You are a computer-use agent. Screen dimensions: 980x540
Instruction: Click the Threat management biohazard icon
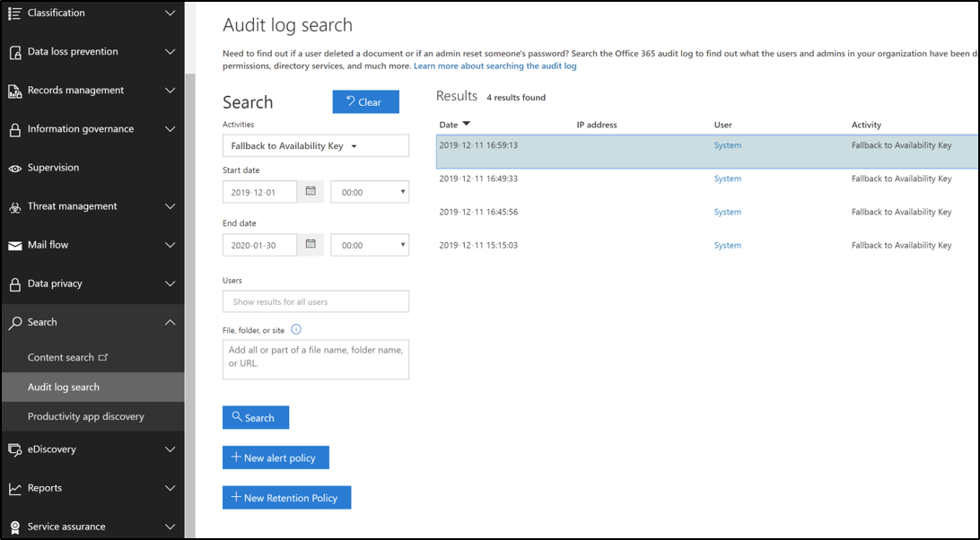(x=14, y=207)
